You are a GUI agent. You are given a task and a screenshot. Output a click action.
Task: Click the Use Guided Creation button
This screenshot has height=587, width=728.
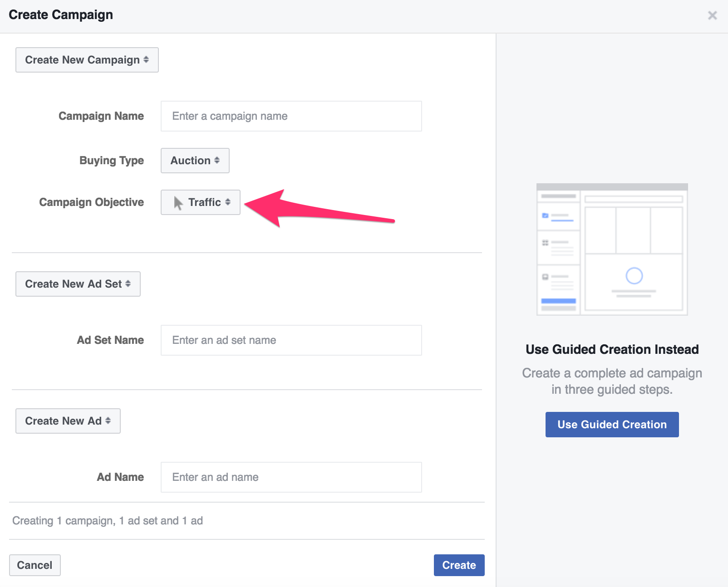(x=612, y=425)
